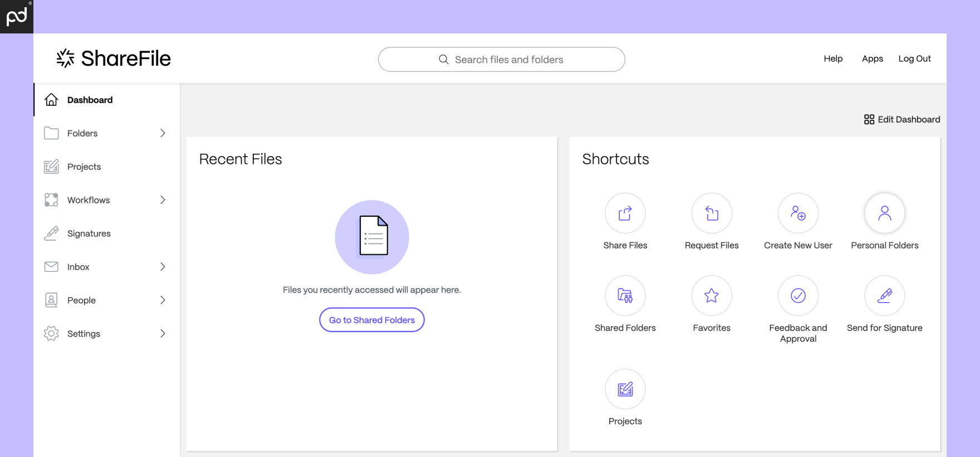Click the Edit Dashboard grid icon
This screenshot has height=457, width=980.
click(x=869, y=119)
